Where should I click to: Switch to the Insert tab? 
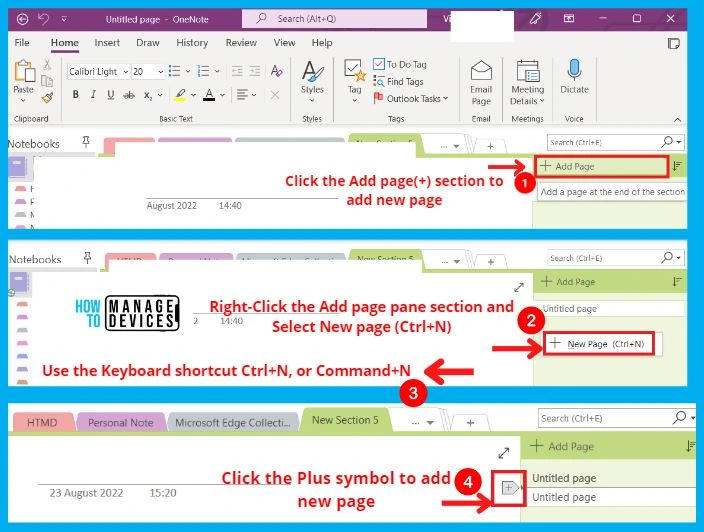[x=107, y=43]
